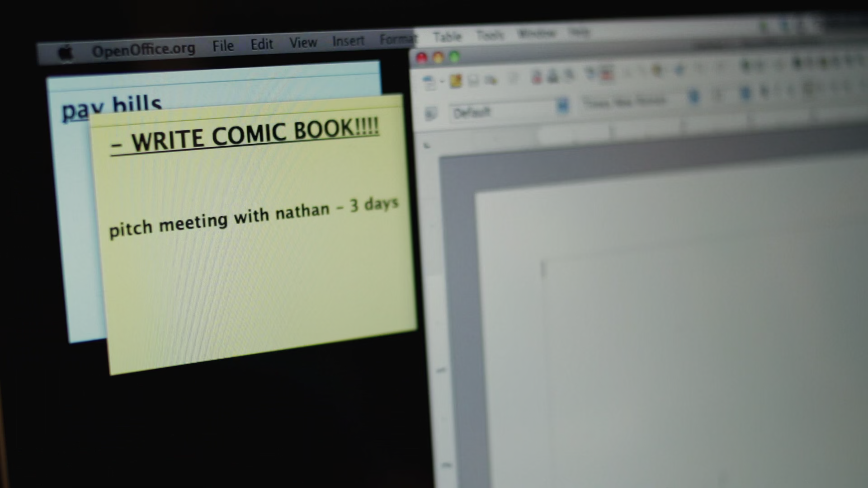Open the File menu
Screen dimensions: 868x488
pyautogui.click(x=223, y=46)
